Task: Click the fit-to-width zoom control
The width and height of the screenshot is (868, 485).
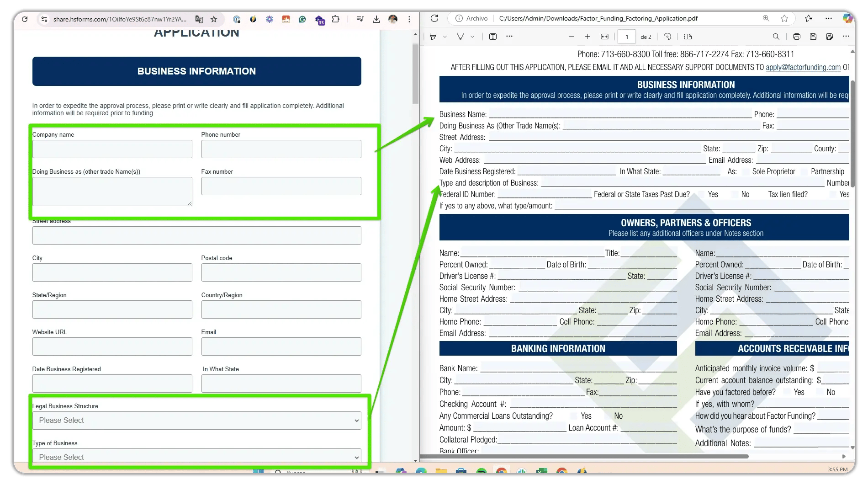Action: tap(604, 37)
